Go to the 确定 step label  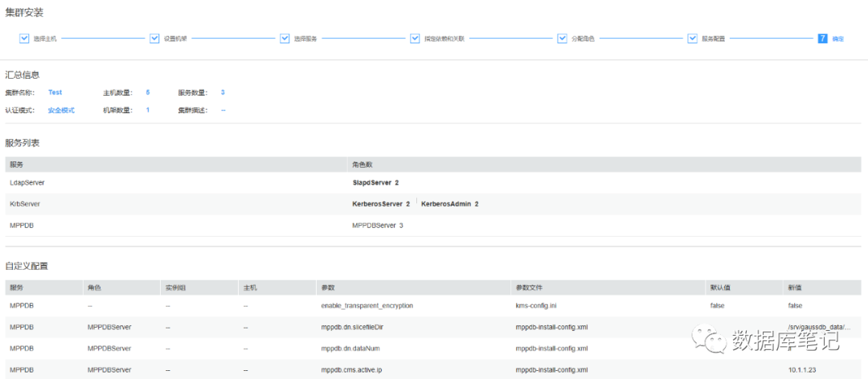837,39
